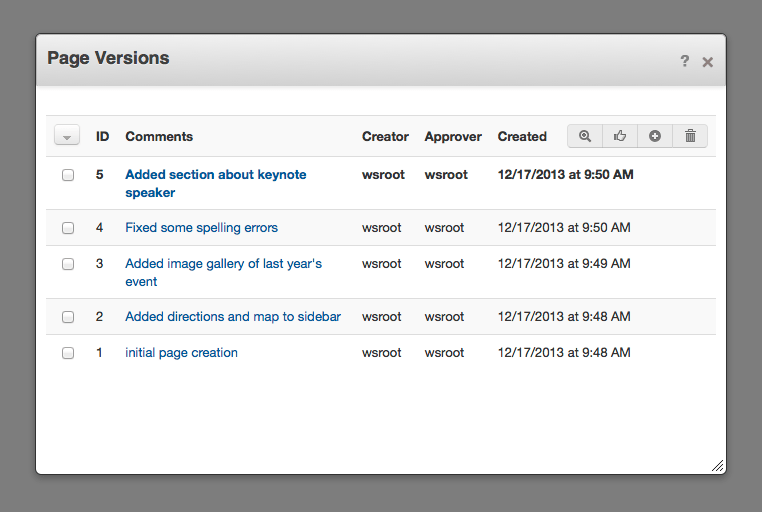Open the select-all dropdown arrow
Viewport: 762px width, 512px height.
pos(66,137)
